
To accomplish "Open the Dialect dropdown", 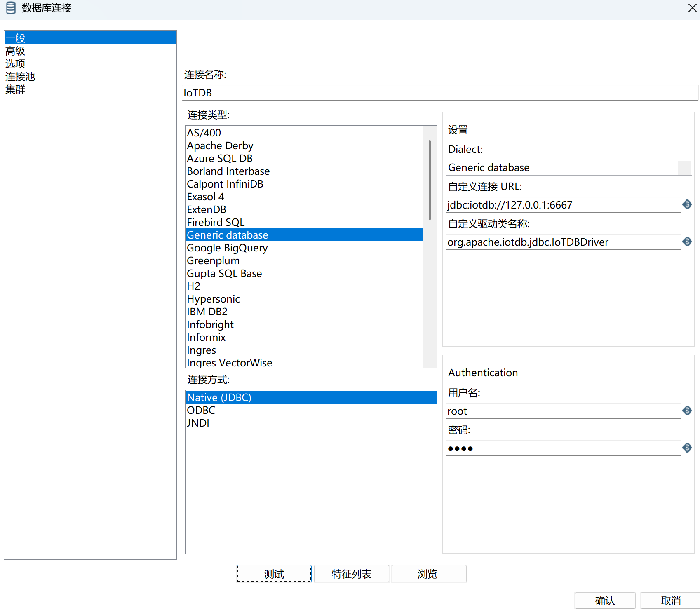I will (x=569, y=168).
